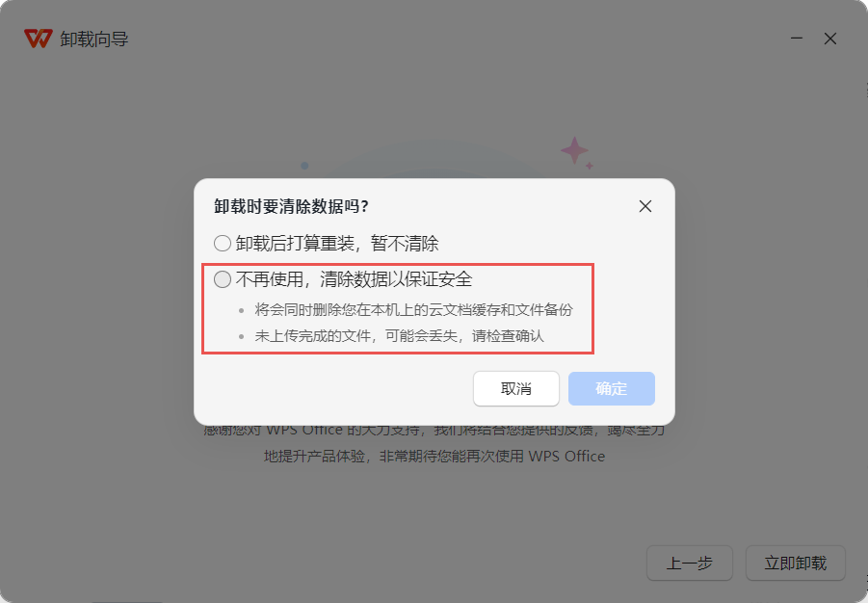868x603 pixels.
Task: Select the 卸载后打算重装 radio button circle
Action: (223, 243)
